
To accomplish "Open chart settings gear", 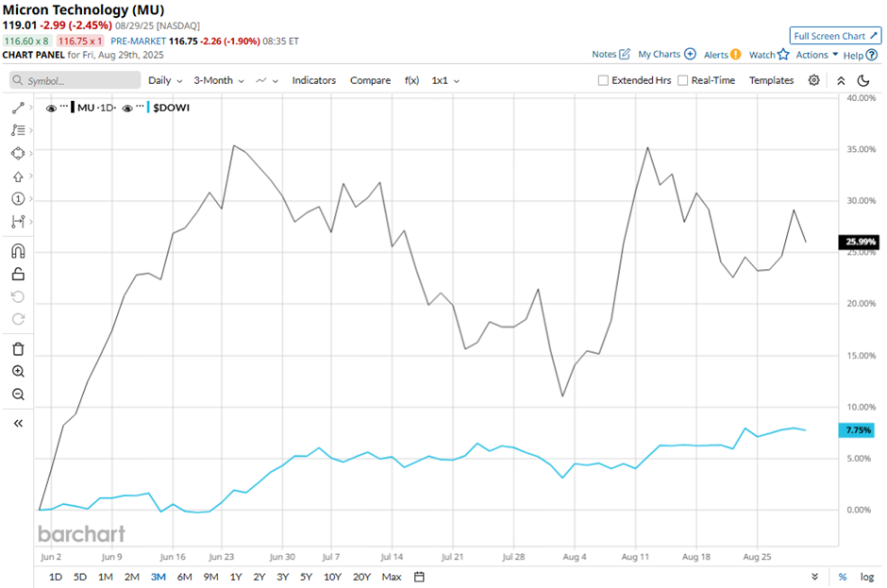I will 813,80.
